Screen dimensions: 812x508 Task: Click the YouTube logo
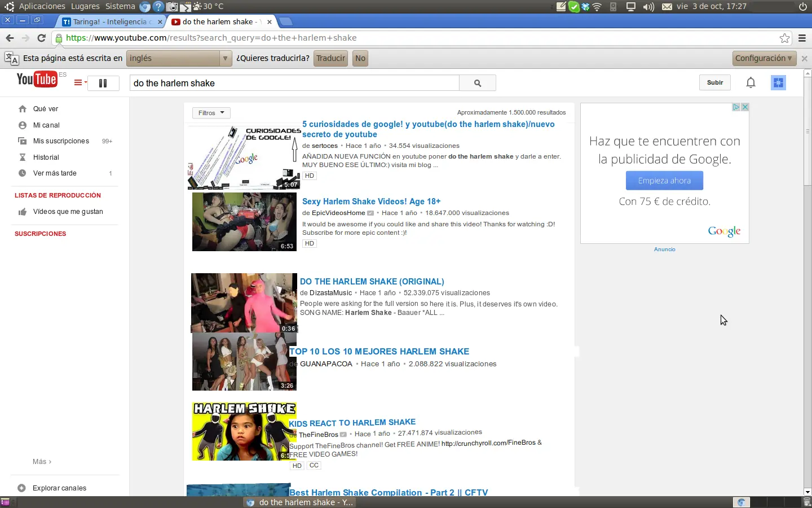(x=37, y=80)
